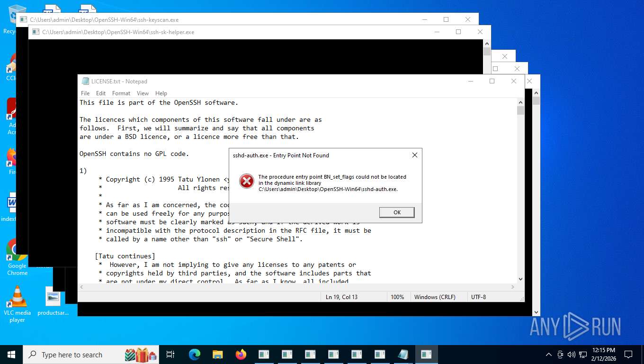The width and height of the screenshot is (644, 364).
Task: Click the ssh-sk-helper.exe window title icon
Action: point(36,32)
